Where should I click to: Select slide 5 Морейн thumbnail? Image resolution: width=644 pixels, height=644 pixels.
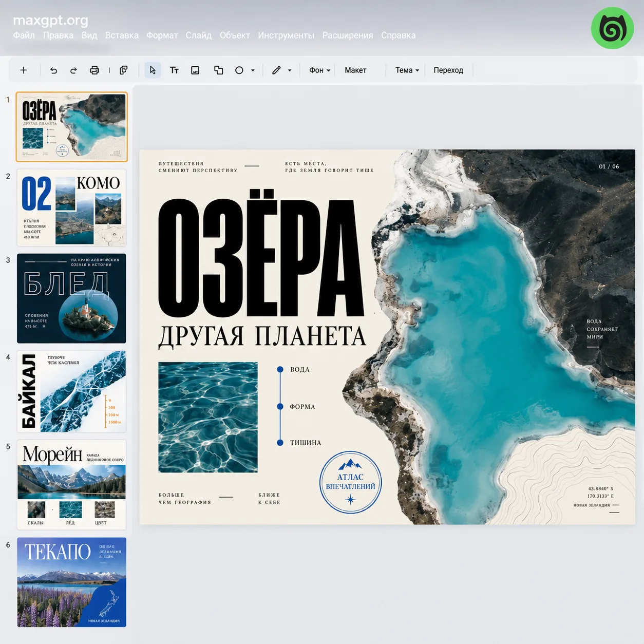coord(71,484)
